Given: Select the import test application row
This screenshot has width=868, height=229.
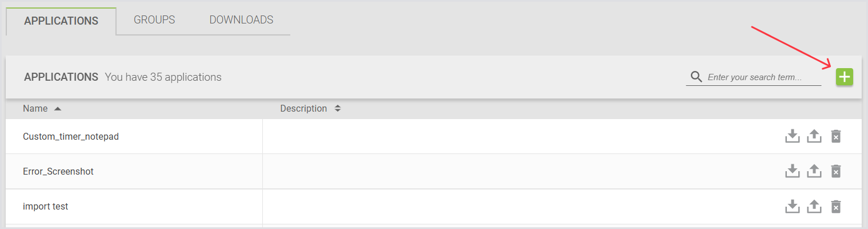Looking at the screenshot, I should pos(46,207).
